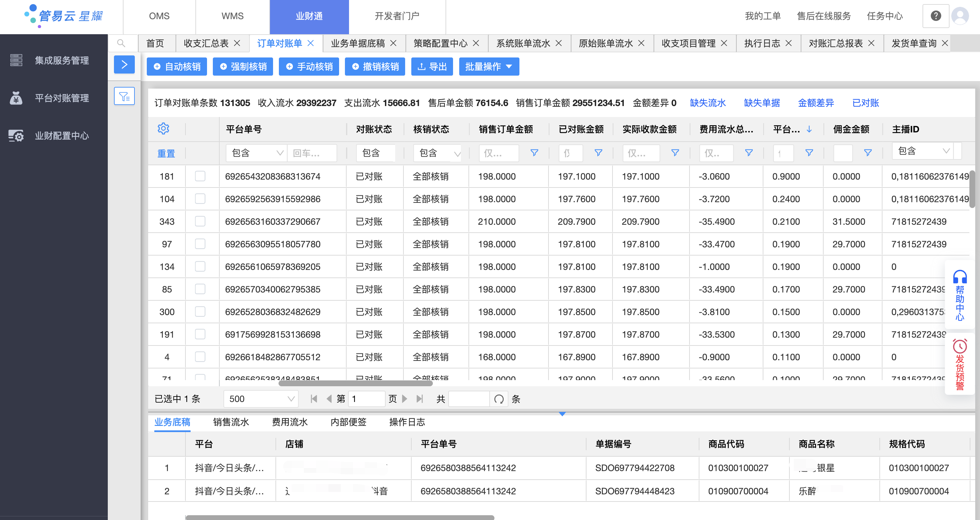This screenshot has height=520, width=980.
Task: Click refresh total count icon
Action: tap(499, 399)
